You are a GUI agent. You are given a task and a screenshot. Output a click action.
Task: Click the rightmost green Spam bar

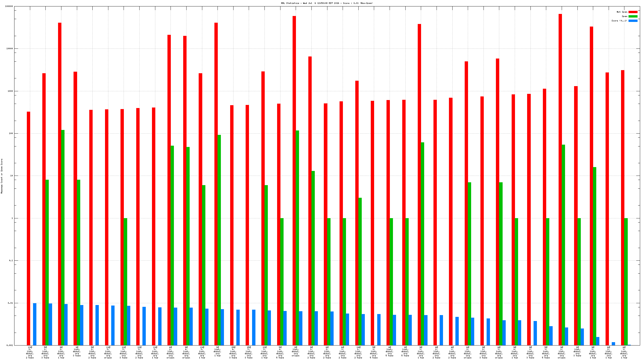(x=626, y=281)
